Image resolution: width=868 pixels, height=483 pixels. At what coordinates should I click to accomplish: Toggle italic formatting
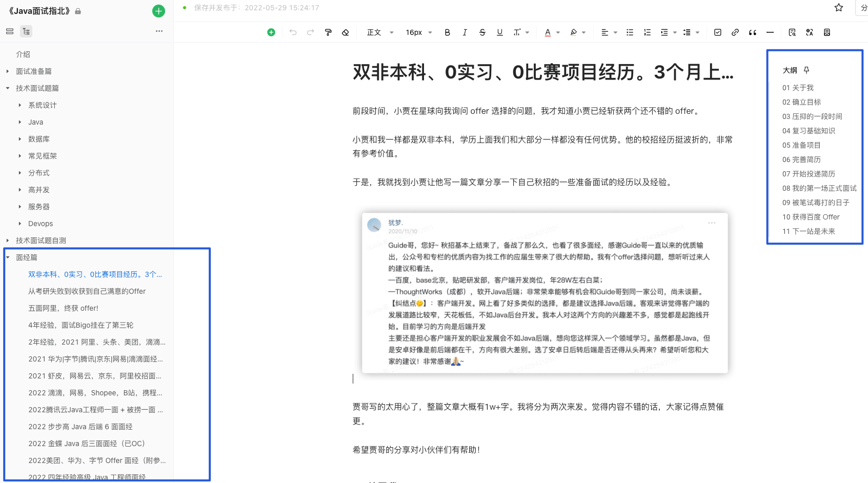tap(465, 32)
